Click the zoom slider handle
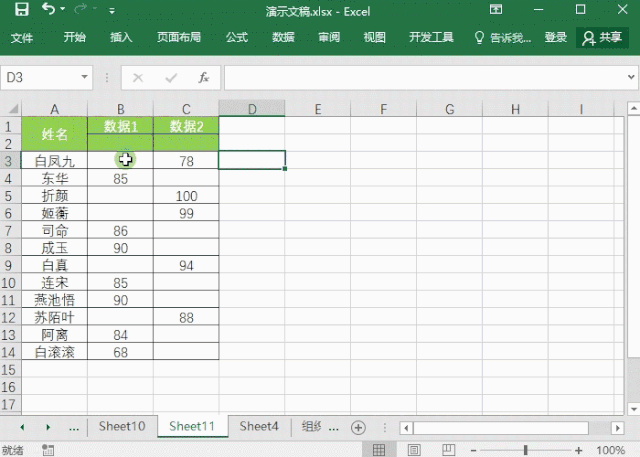Image resolution: width=640 pixels, height=457 pixels. (525, 450)
